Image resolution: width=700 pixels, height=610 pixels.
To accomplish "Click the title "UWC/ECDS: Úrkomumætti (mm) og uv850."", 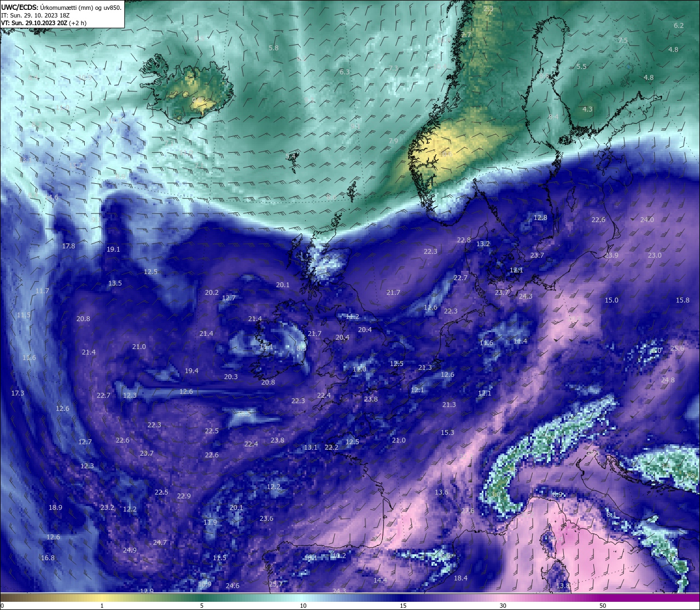I will pos(61,8).
